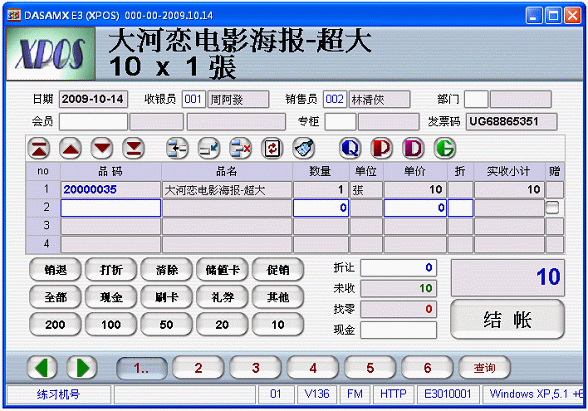Switch to page tab 2
588x411 pixels.
198,368
